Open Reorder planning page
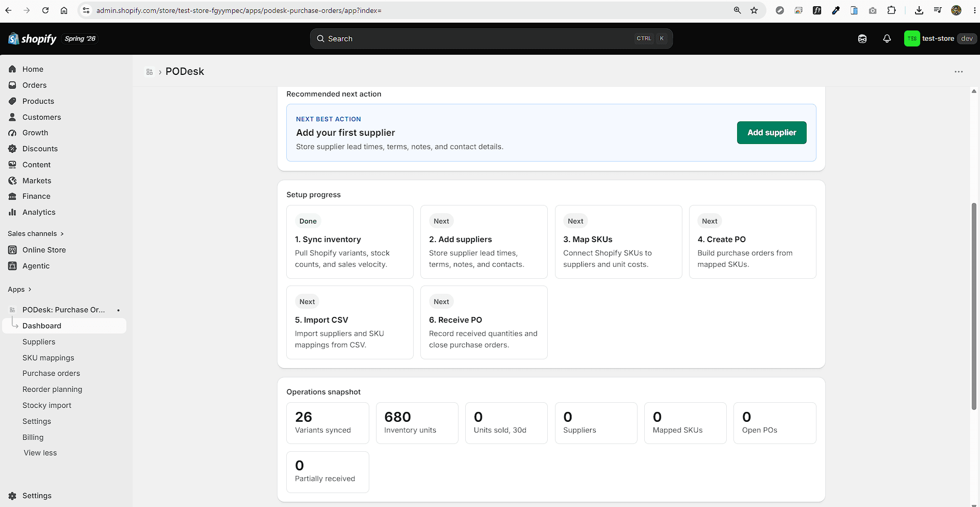Image resolution: width=980 pixels, height=507 pixels. coord(52,389)
